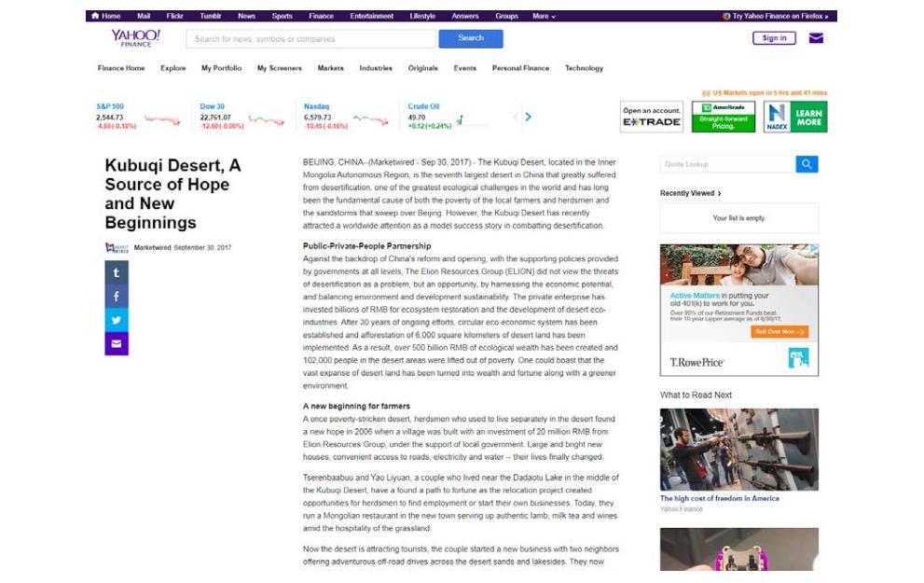Open the Nadex Learn More ad
Viewport: 924px width, 583px height.
point(795,117)
